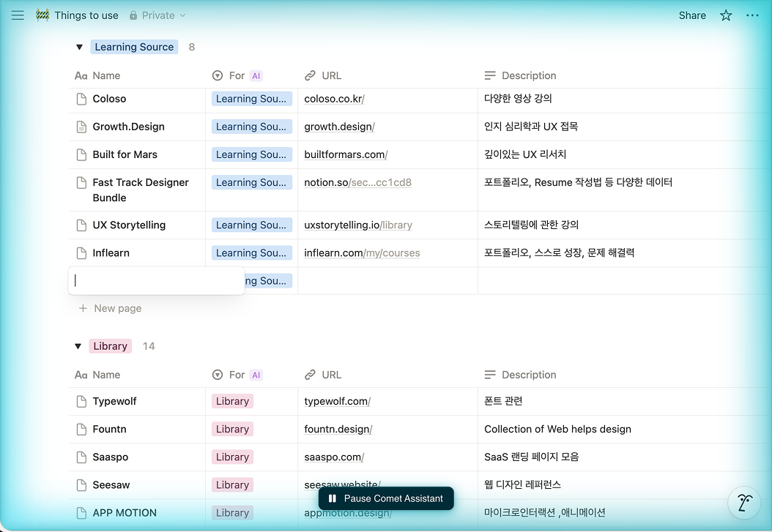Open the UX Storytelling page name
This screenshot has width=772, height=532.
[129, 225]
